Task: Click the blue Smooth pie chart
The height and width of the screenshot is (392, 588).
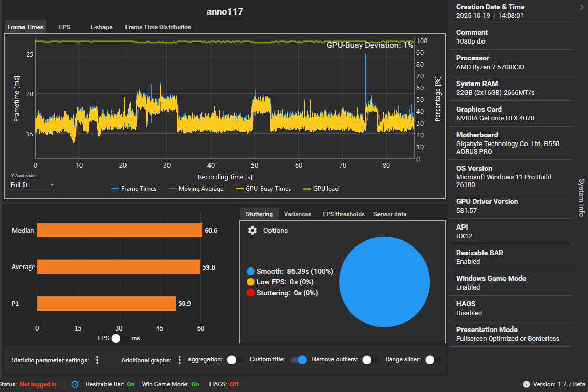Action: (384, 282)
